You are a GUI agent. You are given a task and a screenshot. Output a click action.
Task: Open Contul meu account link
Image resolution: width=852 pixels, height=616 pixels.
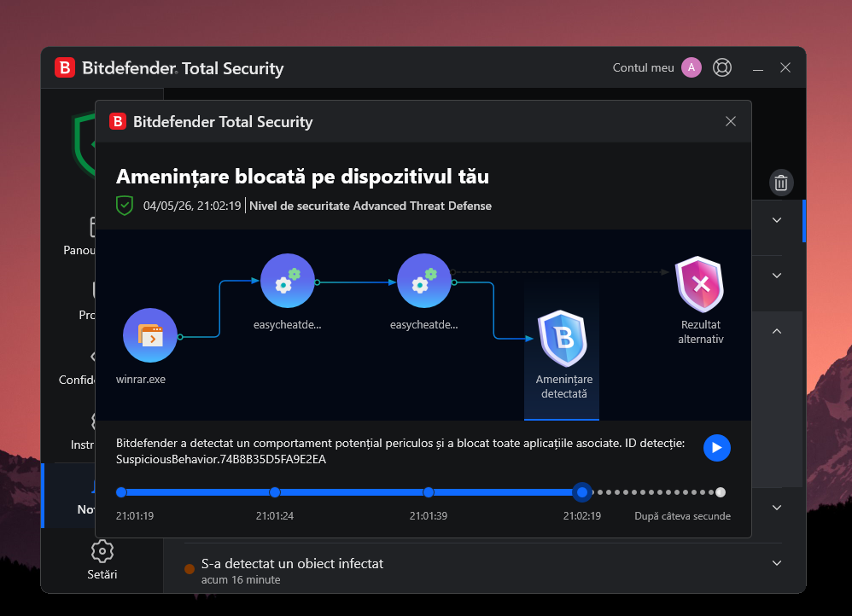pos(644,68)
